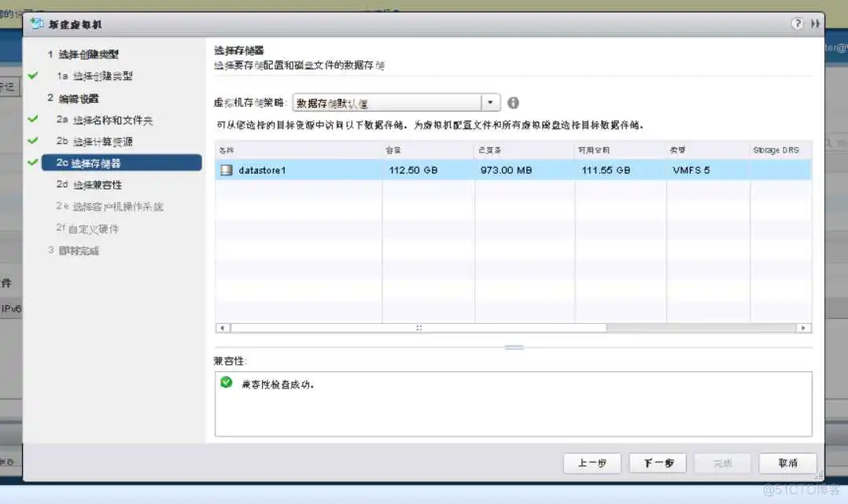Click the datastore1 disk icon

click(226, 171)
